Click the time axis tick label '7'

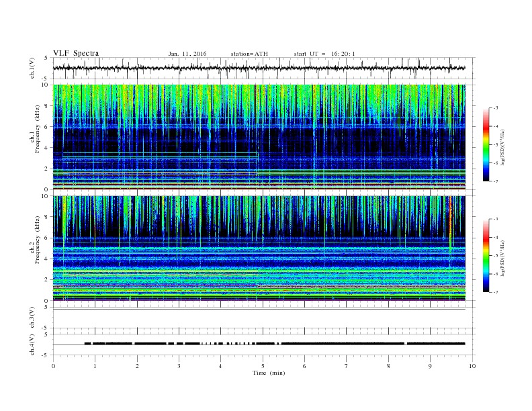point(347,366)
